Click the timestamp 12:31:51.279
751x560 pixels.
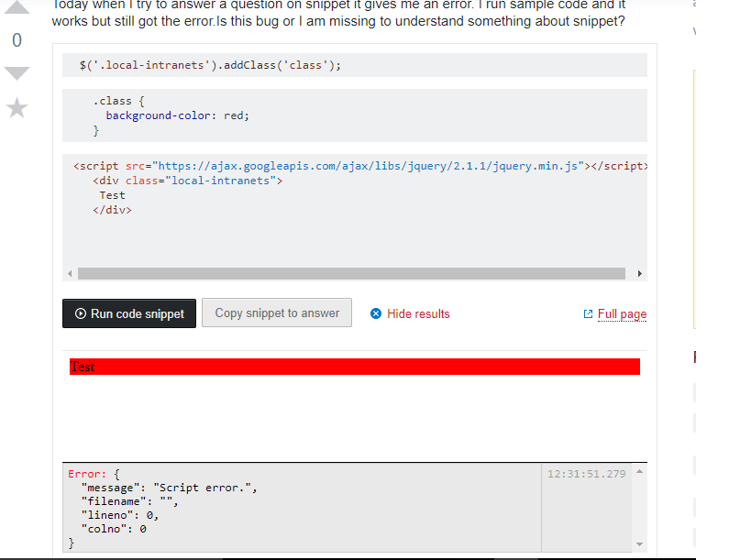(x=586, y=474)
